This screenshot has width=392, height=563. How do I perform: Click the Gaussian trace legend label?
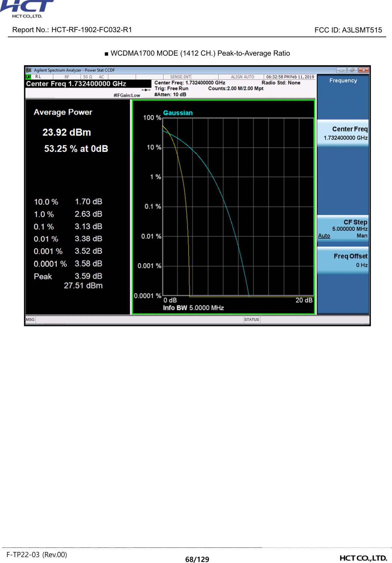pos(178,113)
